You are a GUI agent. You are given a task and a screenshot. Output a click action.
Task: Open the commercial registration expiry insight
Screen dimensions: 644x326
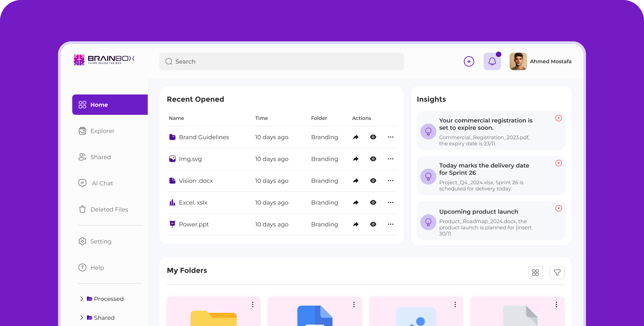tap(491, 131)
